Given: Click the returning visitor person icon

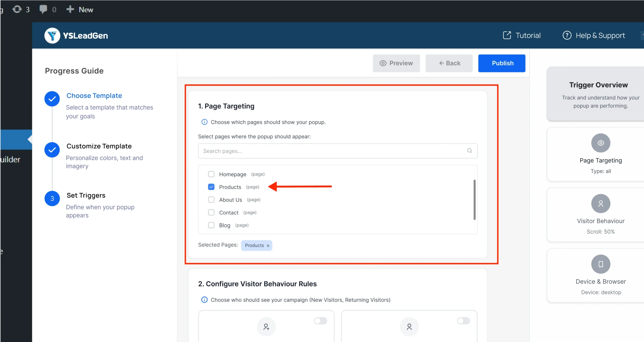Looking at the screenshot, I should point(409,327).
